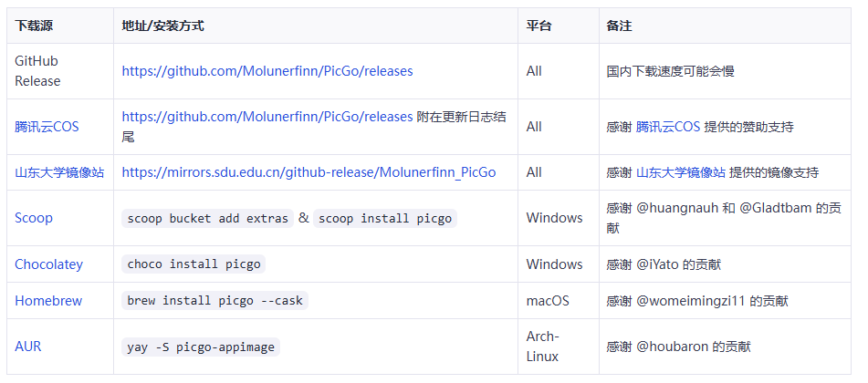Click the 'scoop install picgo' code snippet
868x383 pixels.
click(386, 219)
